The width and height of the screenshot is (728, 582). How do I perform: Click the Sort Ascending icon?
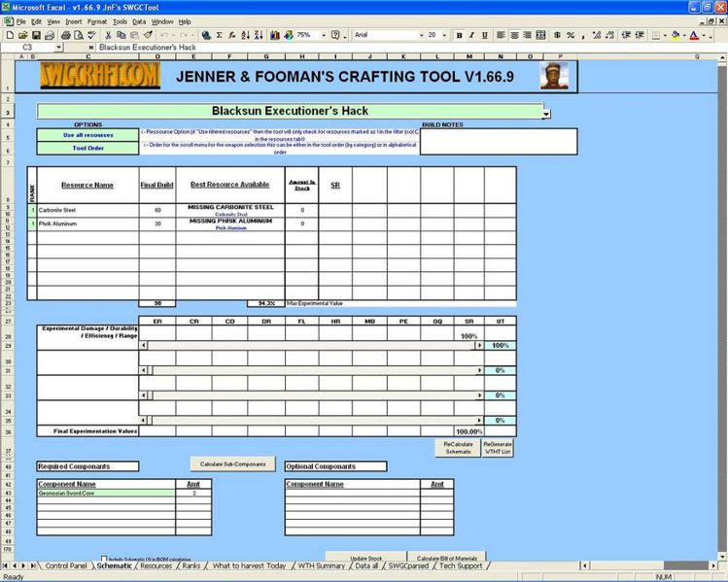pos(244,35)
